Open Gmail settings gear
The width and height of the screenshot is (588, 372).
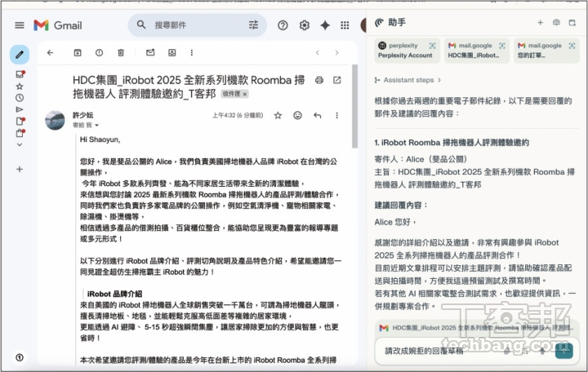[x=304, y=25]
